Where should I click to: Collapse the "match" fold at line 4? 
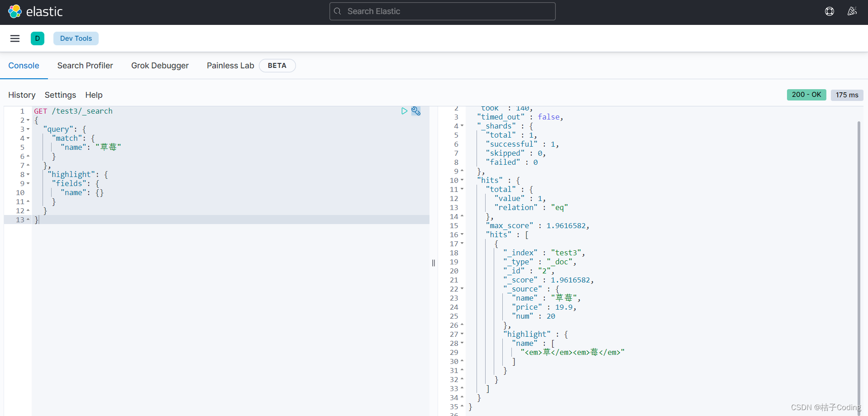click(x=28, y=139)
